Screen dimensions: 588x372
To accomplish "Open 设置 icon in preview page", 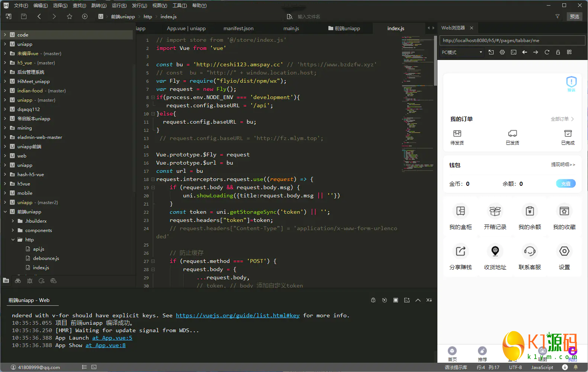I will (x=564, y=251).
